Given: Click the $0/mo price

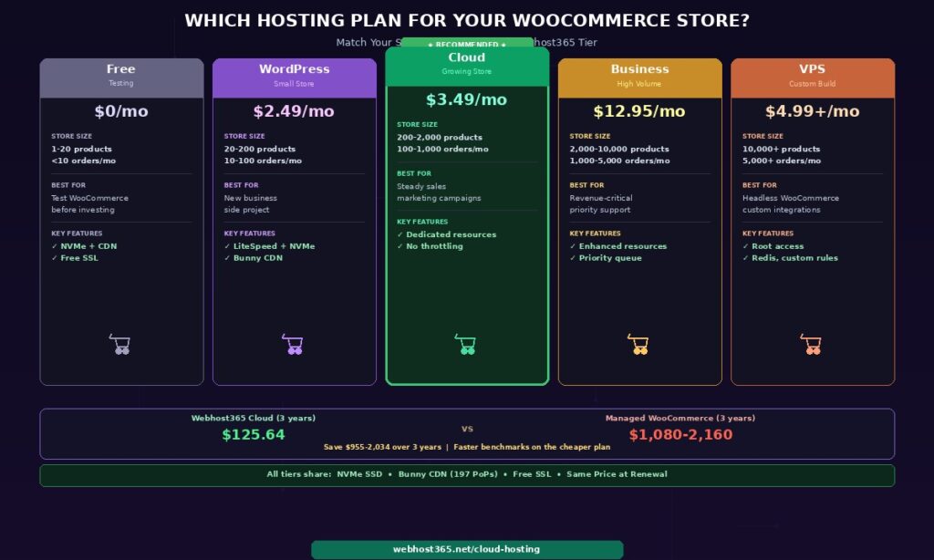Looking at the screenshot, I should pyautogui.click(x=121, y=111).
